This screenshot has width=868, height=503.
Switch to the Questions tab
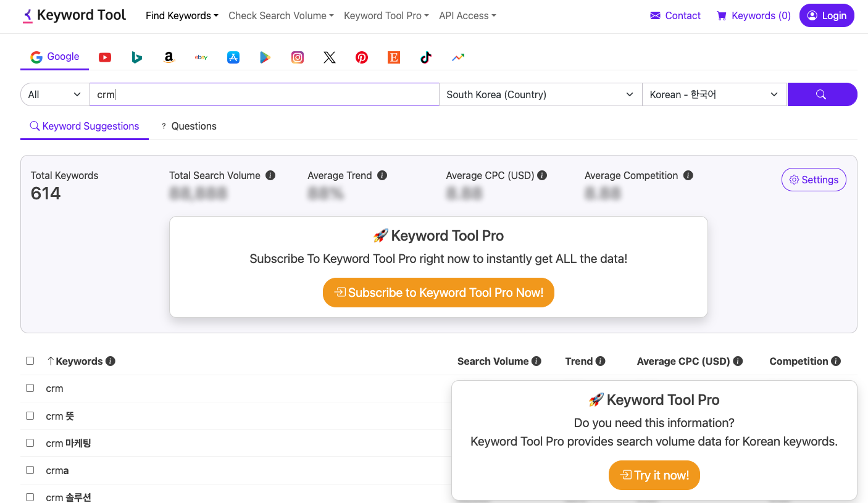coord(189,126)
